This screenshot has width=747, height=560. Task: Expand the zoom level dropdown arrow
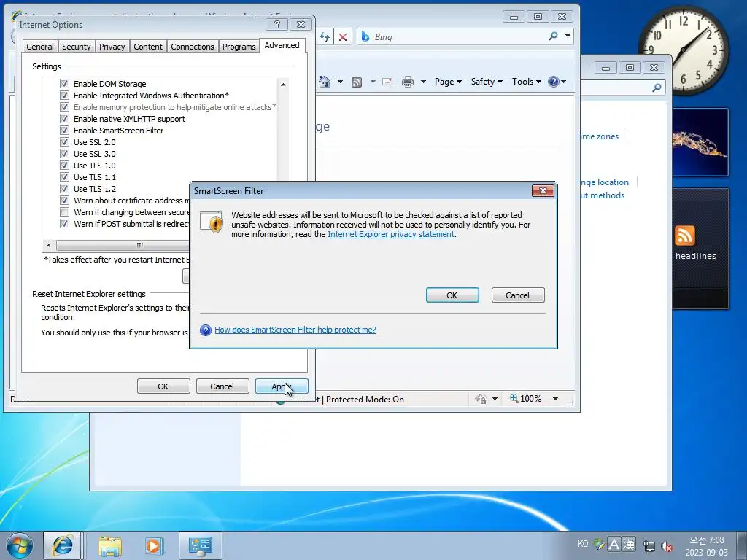pos(555,399)
